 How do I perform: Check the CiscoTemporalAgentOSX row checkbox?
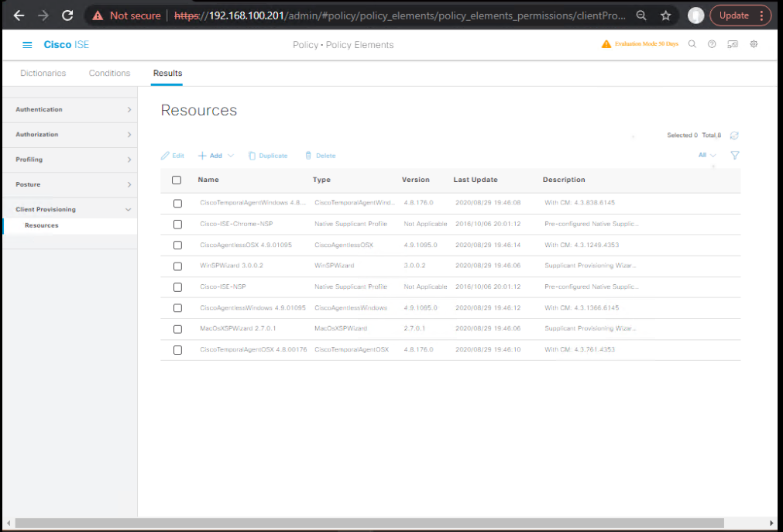tap(178, 350)
